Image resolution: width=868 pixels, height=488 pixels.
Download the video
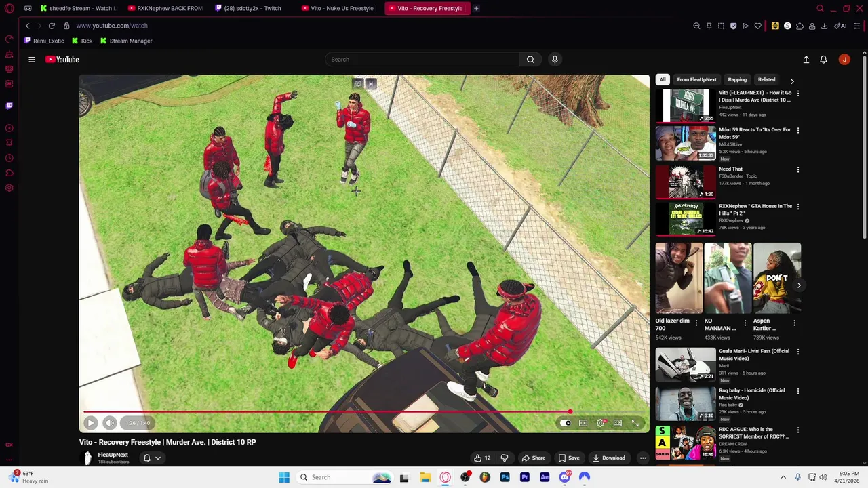608,457
